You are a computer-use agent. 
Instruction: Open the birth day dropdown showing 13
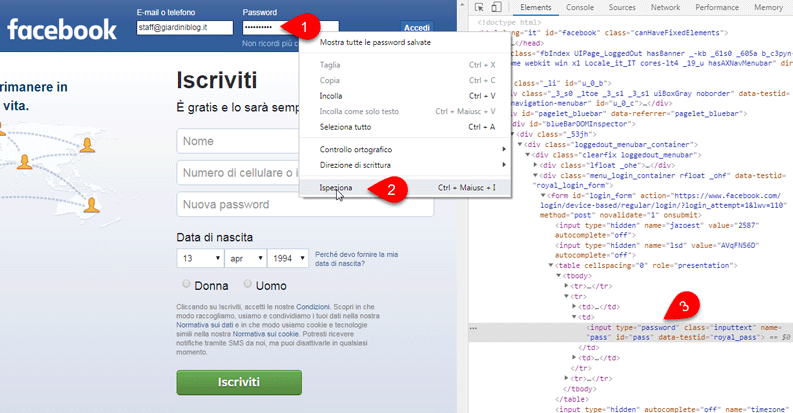(200, 258)
